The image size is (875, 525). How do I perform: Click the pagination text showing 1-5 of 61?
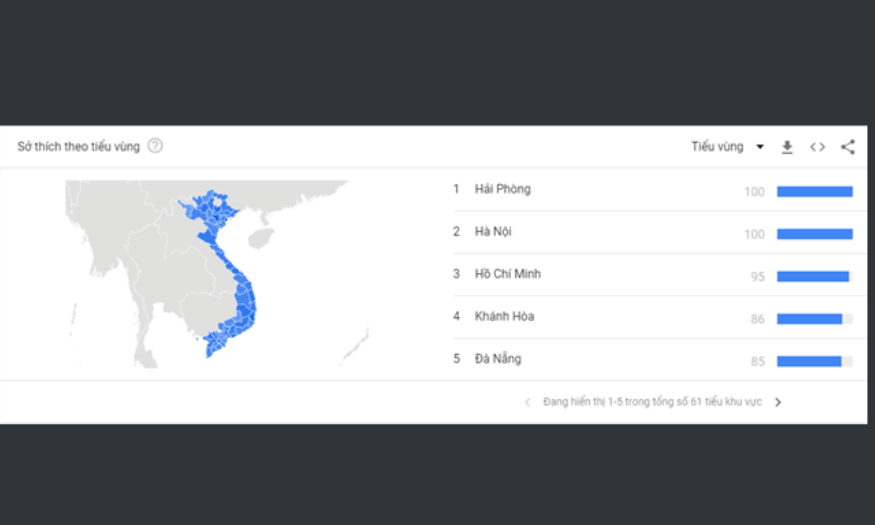[652, 402]
